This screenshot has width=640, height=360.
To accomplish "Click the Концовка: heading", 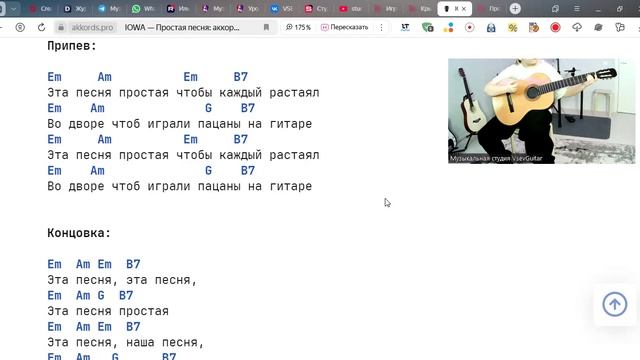I will point(79,233).
